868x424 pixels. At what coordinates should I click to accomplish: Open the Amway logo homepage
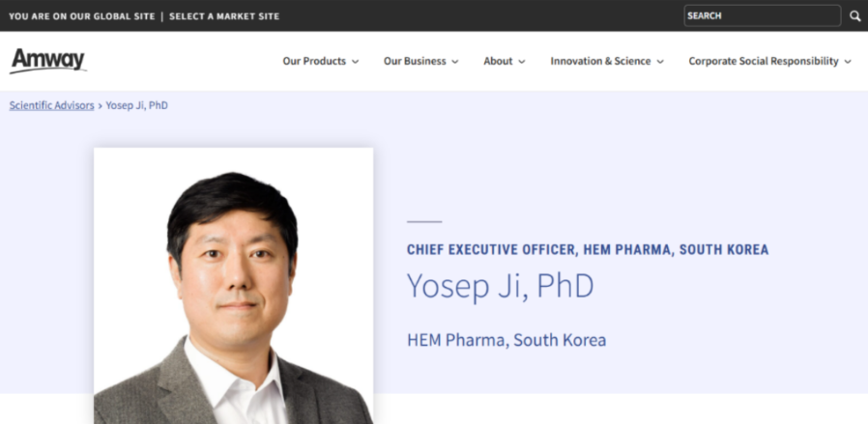coord(48,61)
